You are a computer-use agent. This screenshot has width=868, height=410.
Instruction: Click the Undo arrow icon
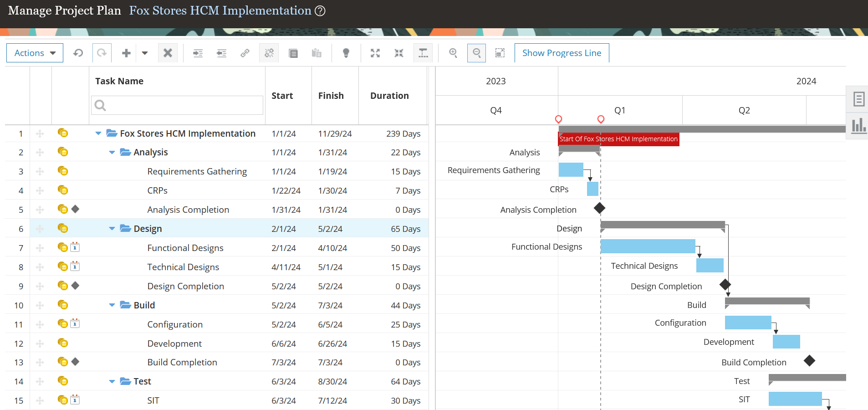pos(78,53)
